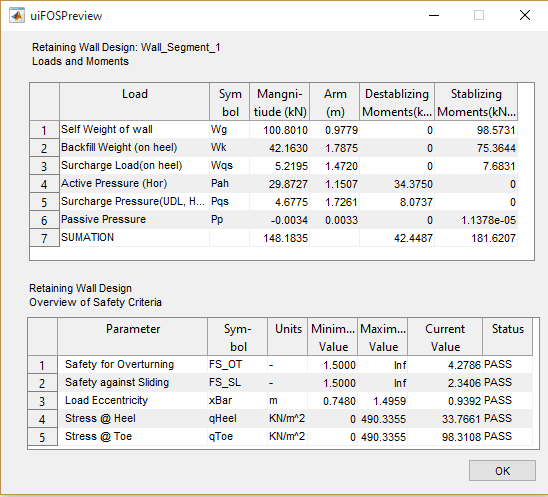Select Load Eccentricity maximum value 1.4959
Screen dimensions: 548x497
[x=383, y=401]
